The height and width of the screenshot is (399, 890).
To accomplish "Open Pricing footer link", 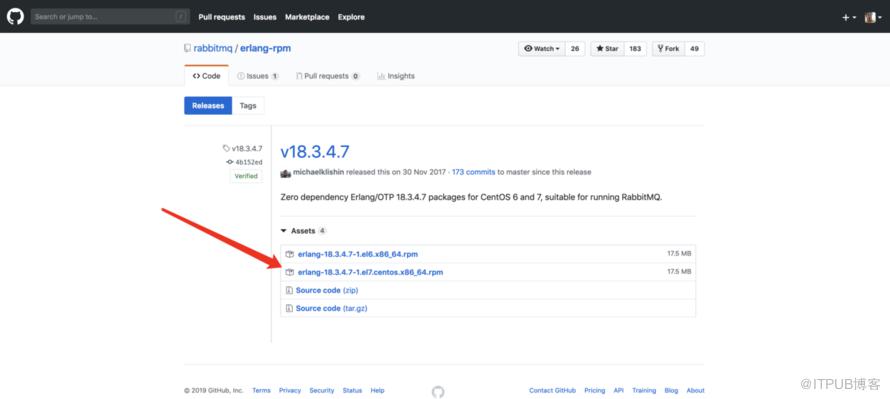I will [x=595, y=390].
